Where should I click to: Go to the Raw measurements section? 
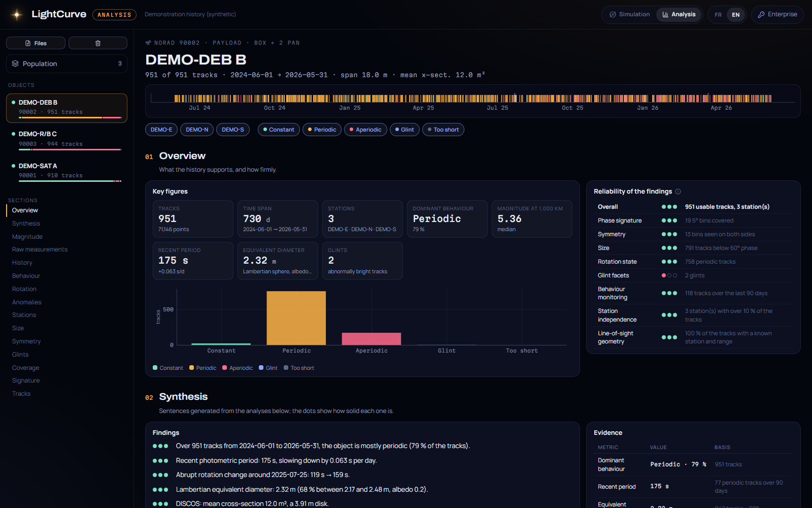click(x=40, y=249)
